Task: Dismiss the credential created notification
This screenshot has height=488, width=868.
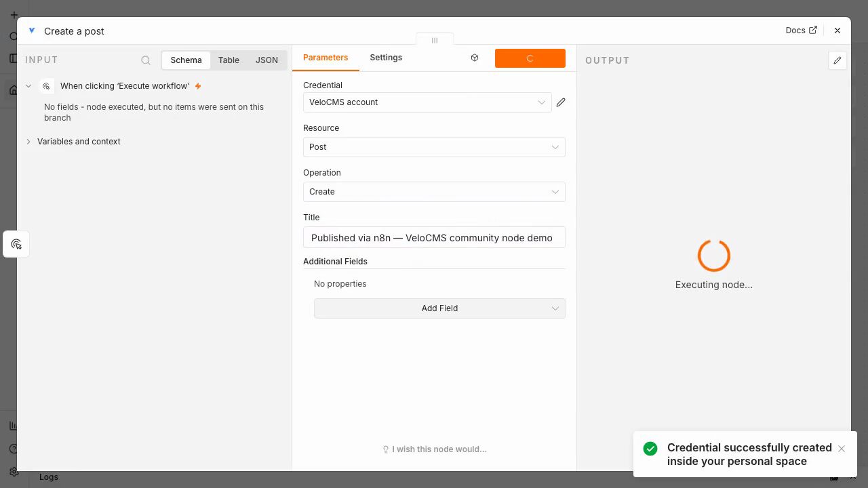Action: click(842, 449)
